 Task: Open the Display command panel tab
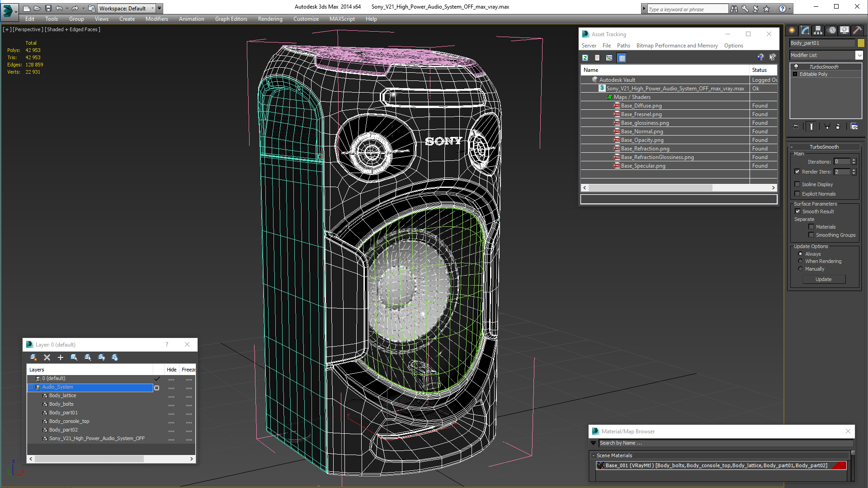[844, 30]
